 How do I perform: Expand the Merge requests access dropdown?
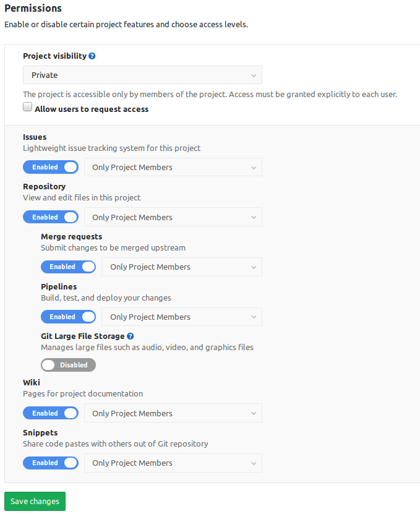pyautogui.click(x=181, y=267)
